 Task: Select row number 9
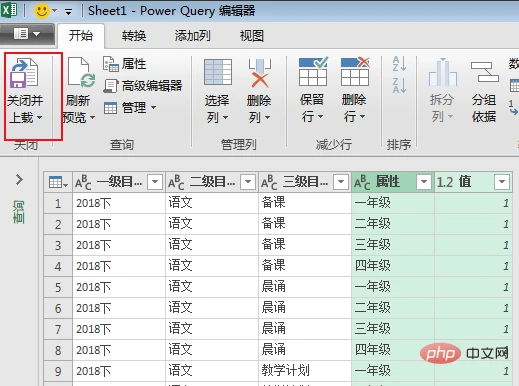[58, 371]
